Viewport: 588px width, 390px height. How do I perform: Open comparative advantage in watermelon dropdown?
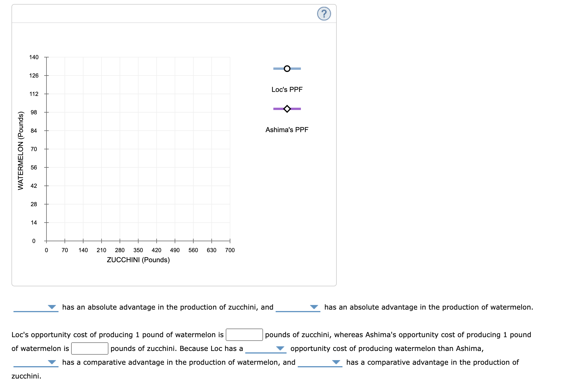tap(36, 362)
